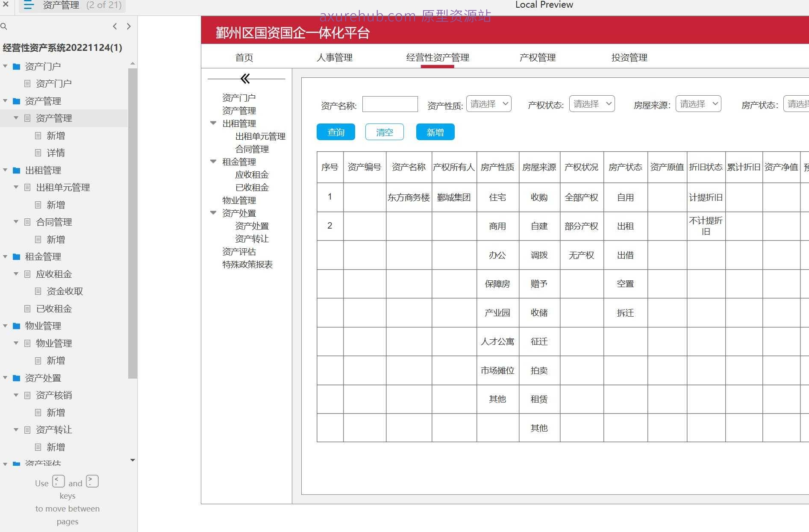
Task: Click the blue folder icon beside 资产门户
Action: pyautogui.click(x=17, y=67)
